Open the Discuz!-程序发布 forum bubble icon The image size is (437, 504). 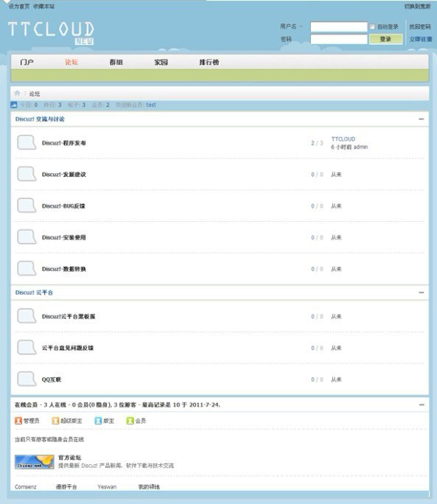27,143
